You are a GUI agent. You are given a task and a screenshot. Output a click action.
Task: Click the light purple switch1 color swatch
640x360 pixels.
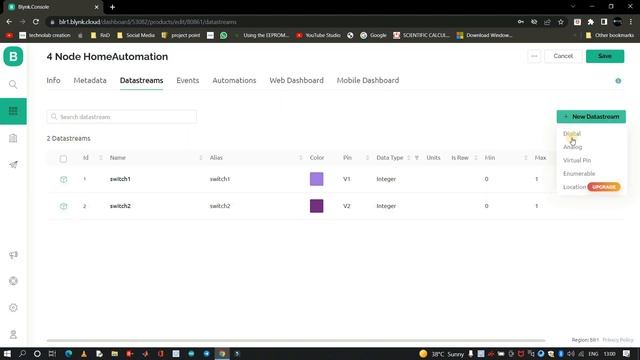coord(316,179)
